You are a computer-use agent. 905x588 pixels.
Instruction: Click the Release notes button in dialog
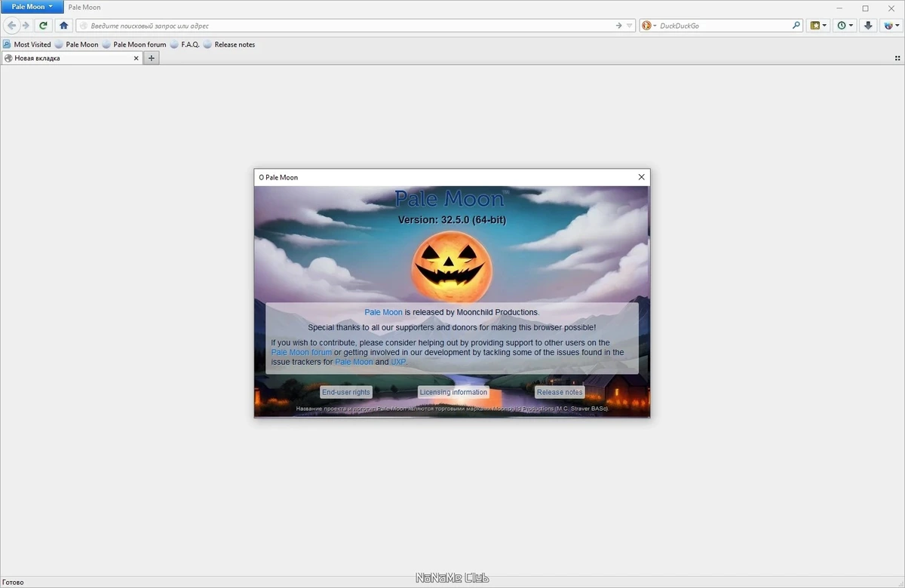coord(560,392)
